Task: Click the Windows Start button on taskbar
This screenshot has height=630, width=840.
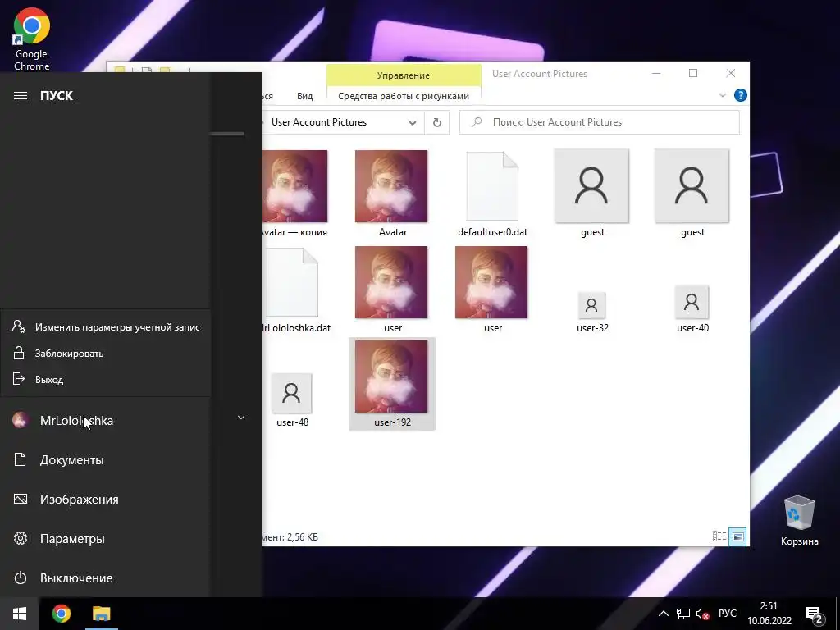Action: coord(20,614)
